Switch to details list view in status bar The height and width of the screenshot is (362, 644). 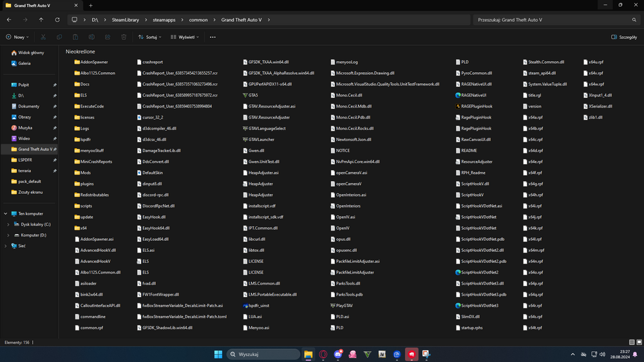(631, 342)
